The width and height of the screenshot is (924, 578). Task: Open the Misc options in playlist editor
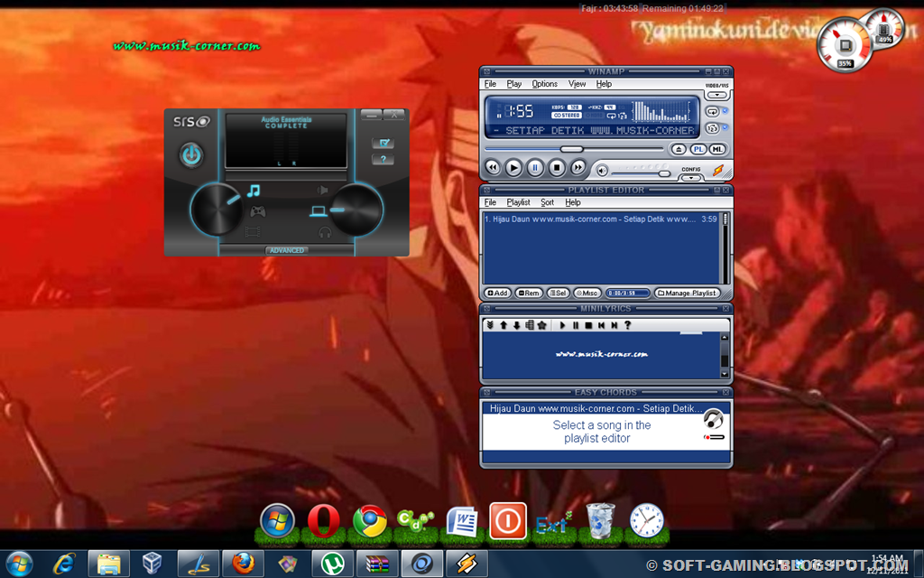pos(587,294)
